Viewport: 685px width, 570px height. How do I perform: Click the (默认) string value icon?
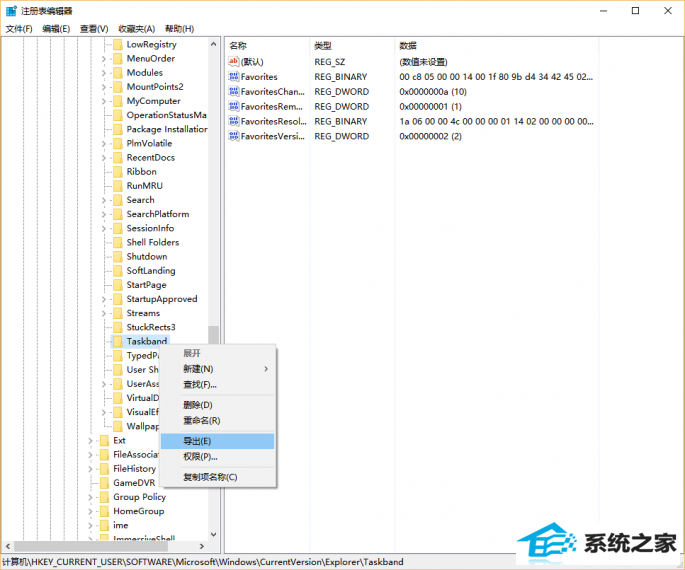(234, 62)
